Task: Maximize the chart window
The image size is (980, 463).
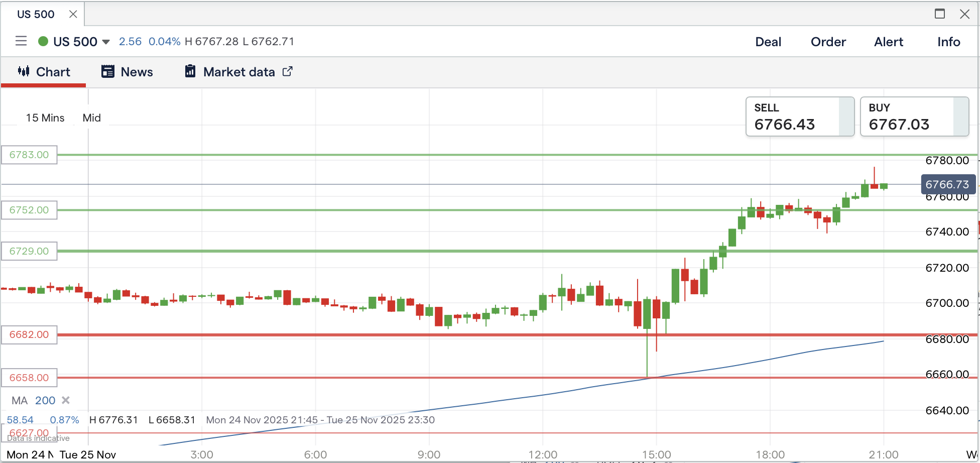Action: (x=940, y=14)
